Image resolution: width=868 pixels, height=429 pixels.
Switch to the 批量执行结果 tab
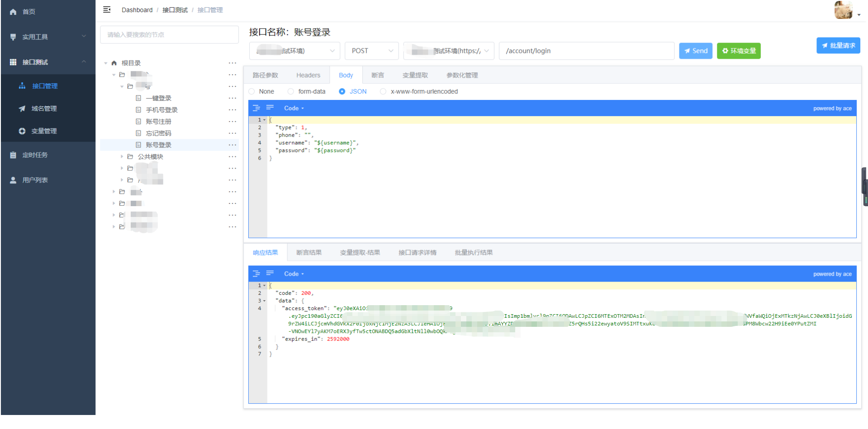click(x=474, y=253)
